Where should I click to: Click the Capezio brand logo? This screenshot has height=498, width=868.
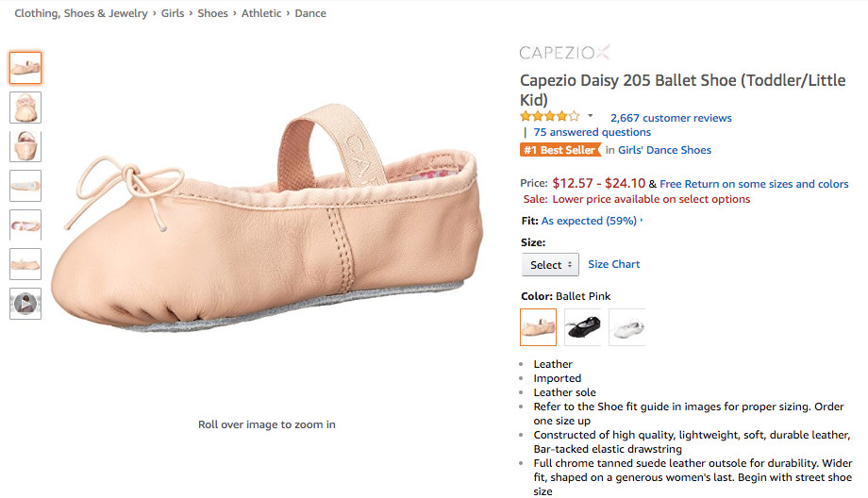pyautogui.click(x=564, y=51)
